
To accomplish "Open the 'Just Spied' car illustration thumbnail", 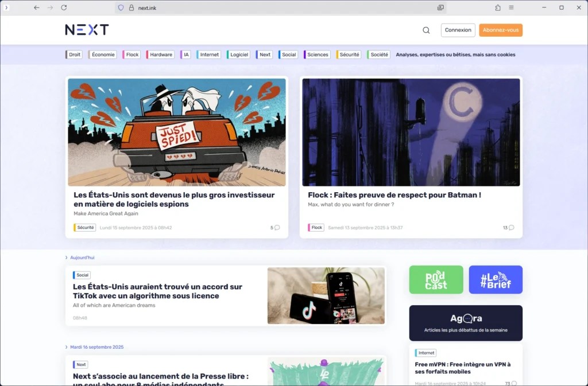I will pyautogui.click(x=177, y=132).
